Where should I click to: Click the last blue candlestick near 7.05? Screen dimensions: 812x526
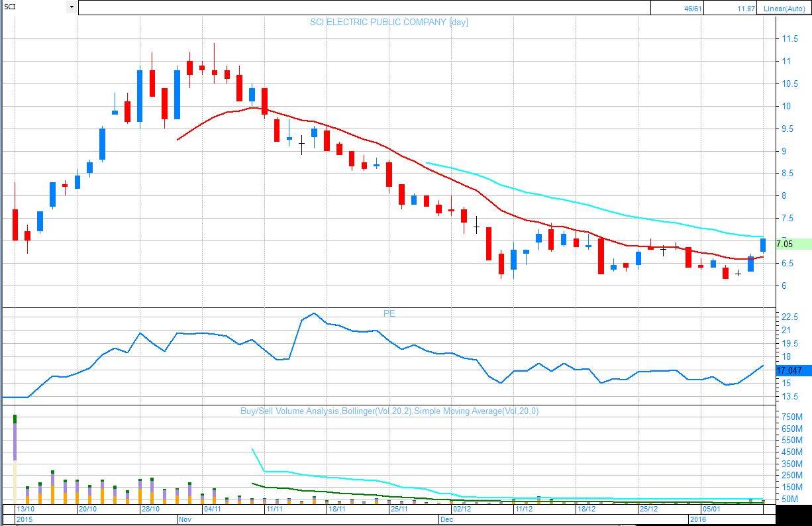coord(763,245)
